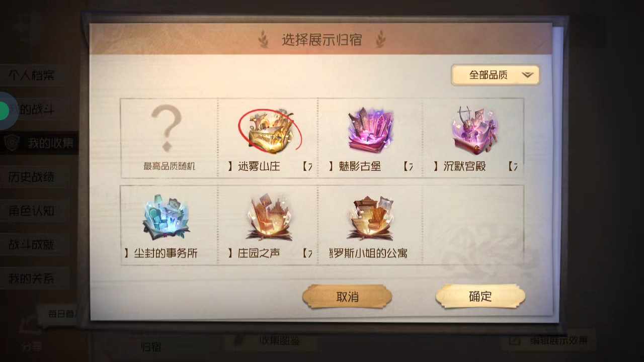Open the 全部品质 quality filter dropdown

click(x=496, y=75)
